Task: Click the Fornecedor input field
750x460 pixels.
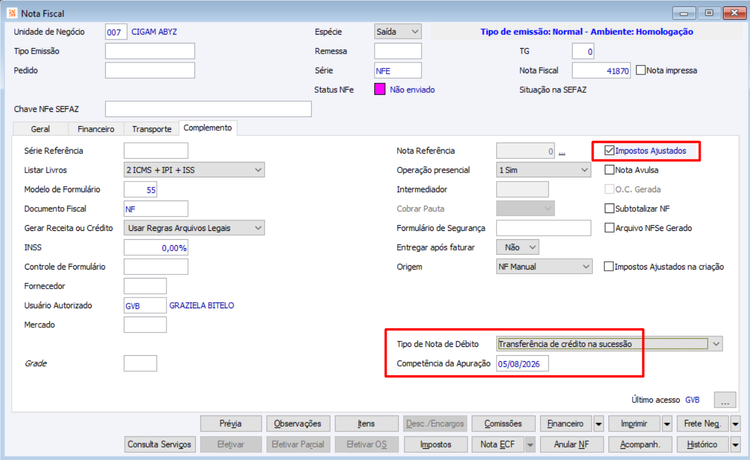Action: coord(145,286)
